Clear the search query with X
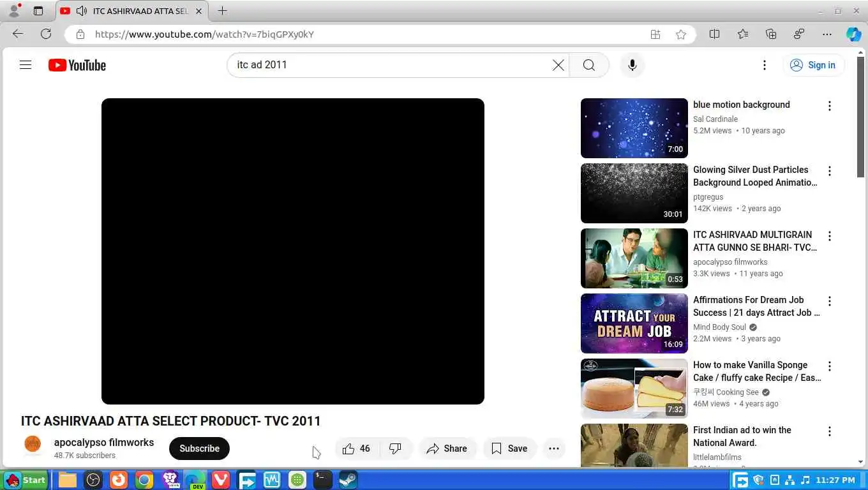Image resolution: width=868 pixels, height=490 pixels. [x=558, y=65]
